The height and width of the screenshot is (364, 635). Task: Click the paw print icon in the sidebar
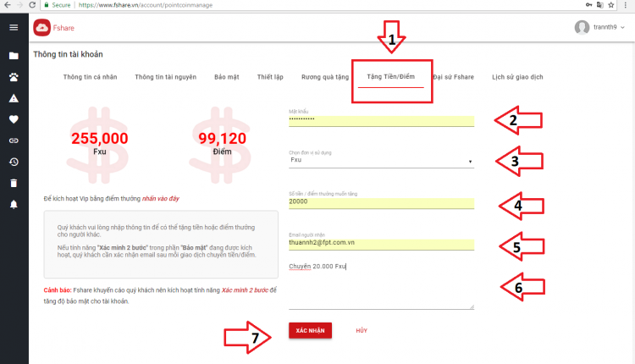tap(14, 77)
